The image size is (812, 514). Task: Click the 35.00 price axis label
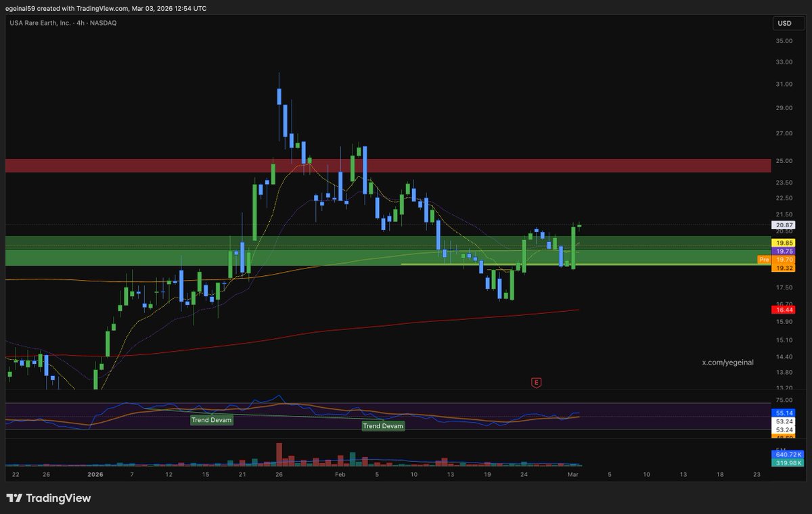[785, 41]
